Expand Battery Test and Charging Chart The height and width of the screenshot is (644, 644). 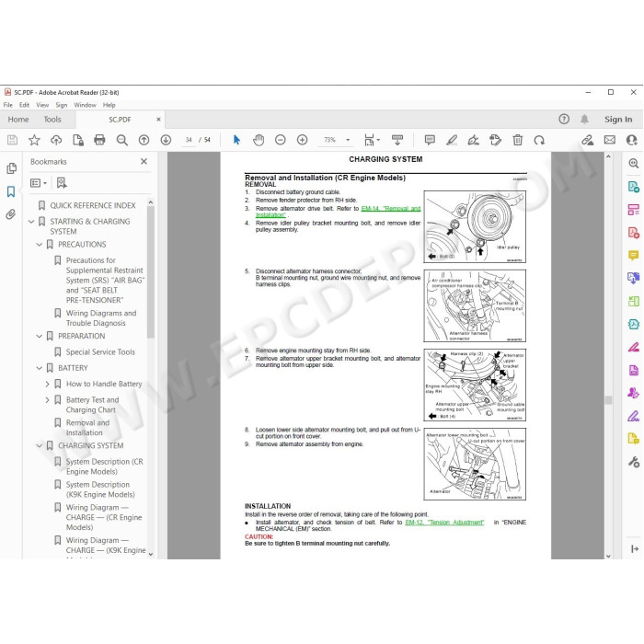[47, 400]
